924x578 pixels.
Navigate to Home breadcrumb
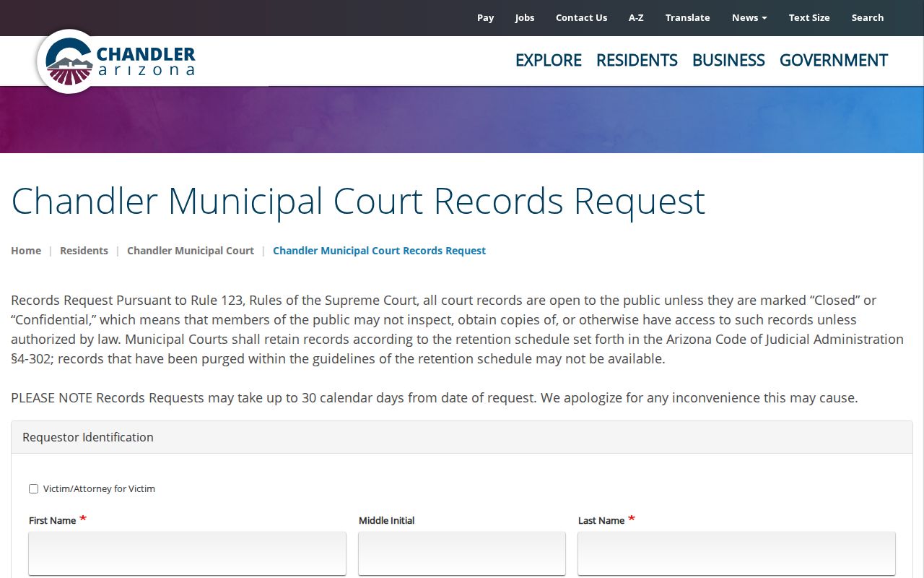click(26, 251)
